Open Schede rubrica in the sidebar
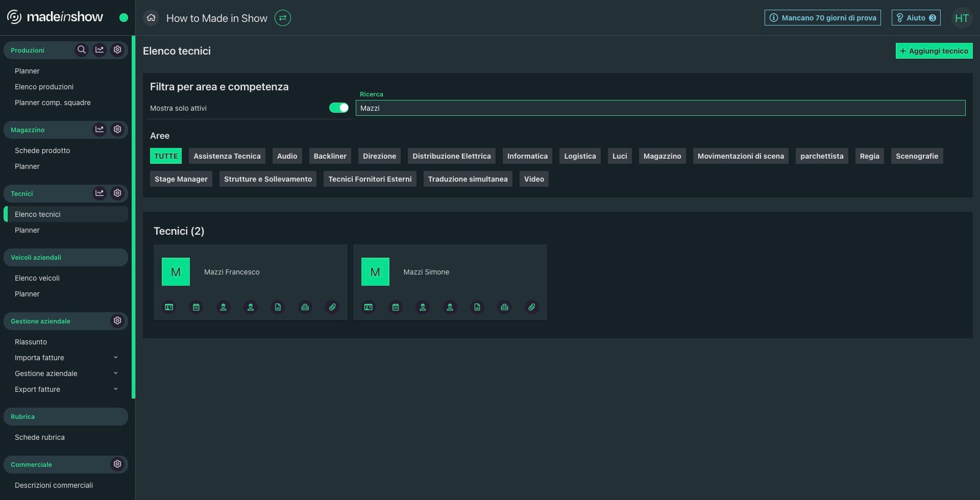The height and width of the screenshot is (500, 980). tap(40, 437)
